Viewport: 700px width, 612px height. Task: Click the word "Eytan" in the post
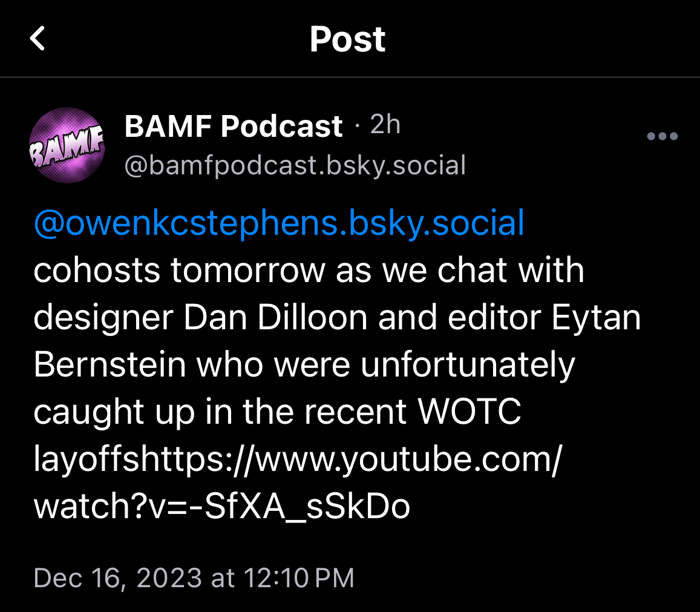(595, 317)
